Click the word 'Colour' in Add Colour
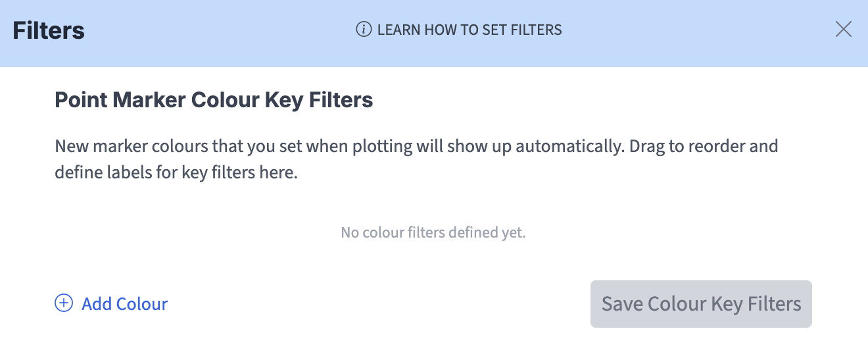This screenshot has width=868, height=358. click(x=142, y=303)
